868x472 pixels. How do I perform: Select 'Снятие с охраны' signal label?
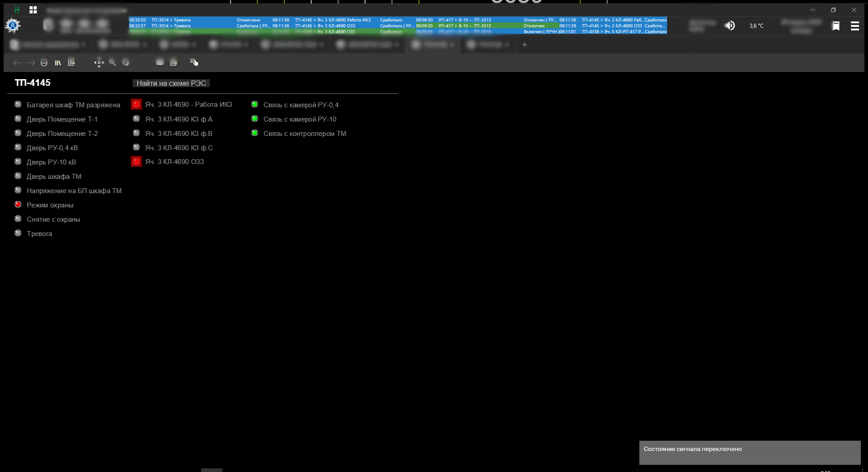click(x=54, y=219)
